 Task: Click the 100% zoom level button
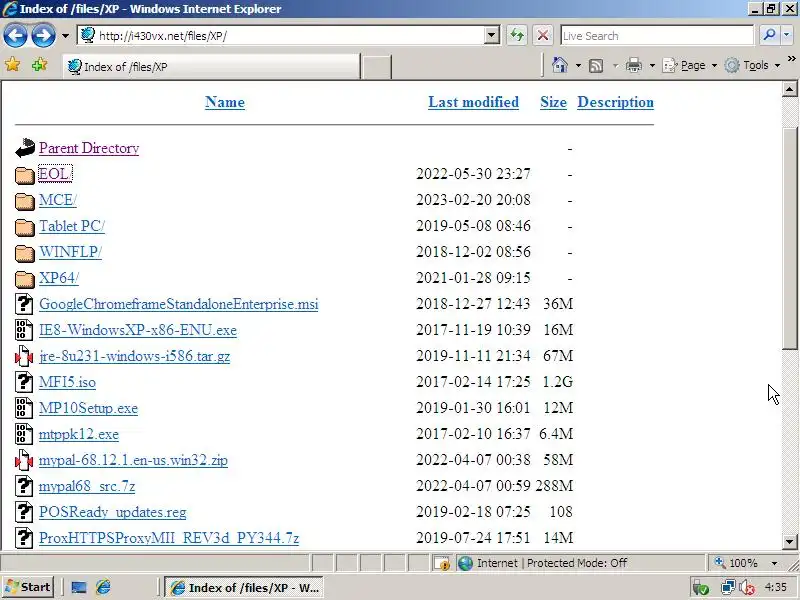738,563
